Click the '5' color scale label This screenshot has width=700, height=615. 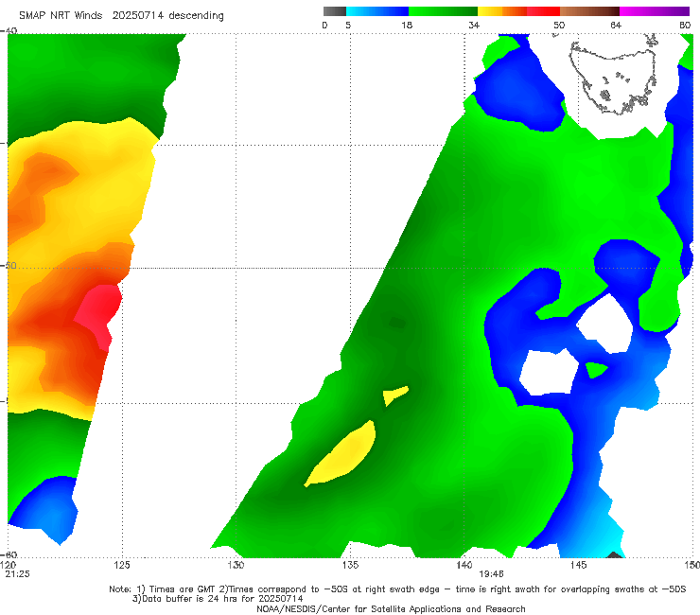348,25
